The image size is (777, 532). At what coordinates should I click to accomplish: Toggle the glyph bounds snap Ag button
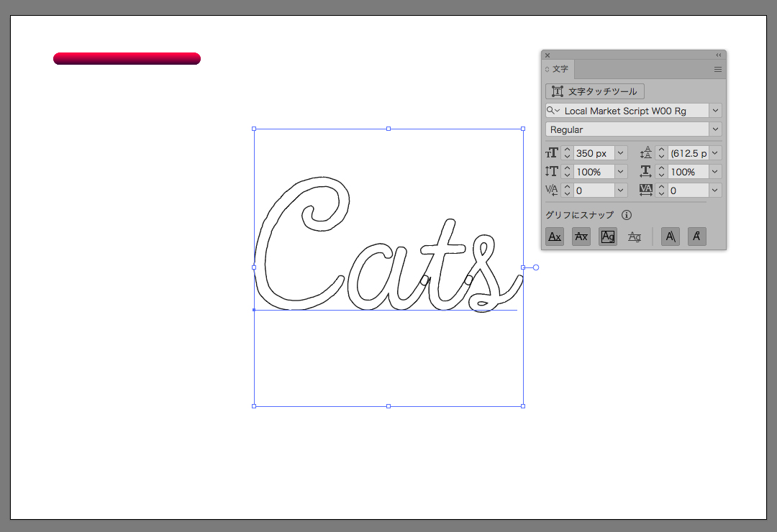[608, 237]
